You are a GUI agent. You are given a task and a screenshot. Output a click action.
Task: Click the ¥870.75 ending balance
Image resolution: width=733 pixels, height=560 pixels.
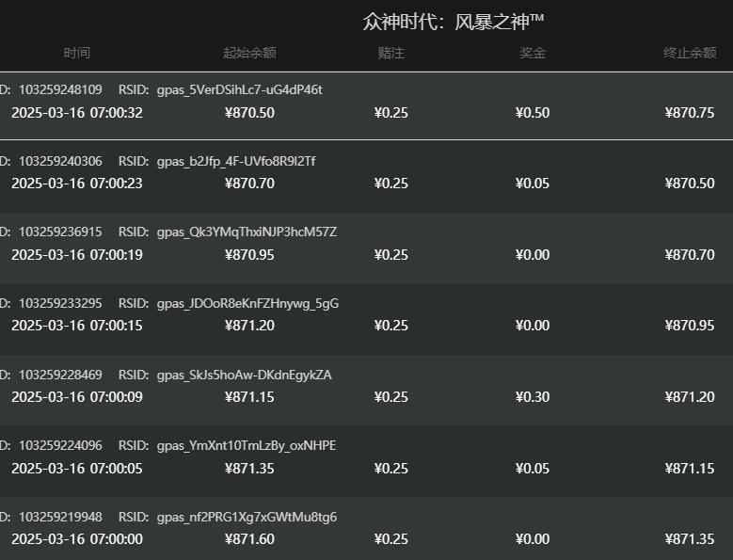pyautogui.click(x=689, y=113)
